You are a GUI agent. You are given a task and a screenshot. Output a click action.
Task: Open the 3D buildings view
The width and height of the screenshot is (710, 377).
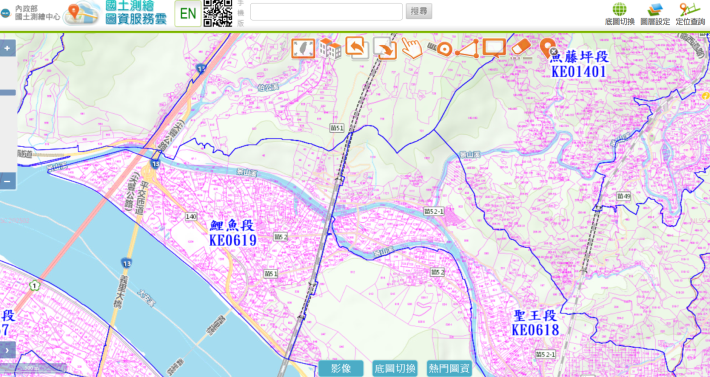[330, 48]
